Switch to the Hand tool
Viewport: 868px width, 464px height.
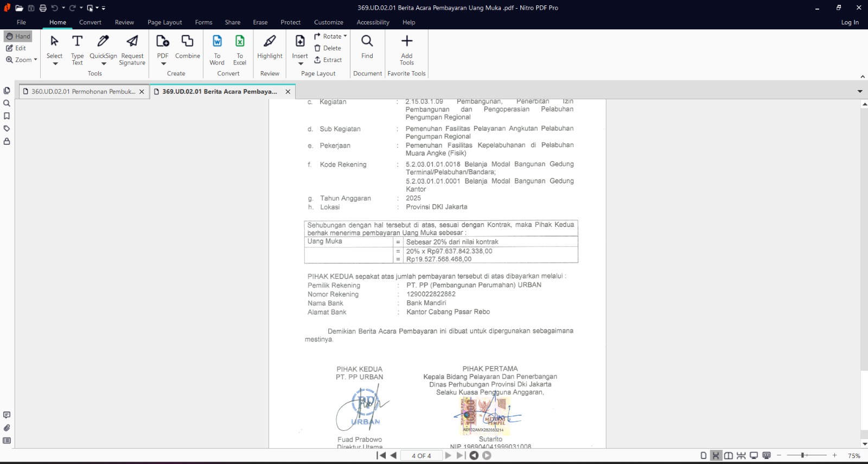tap(18, 36)
